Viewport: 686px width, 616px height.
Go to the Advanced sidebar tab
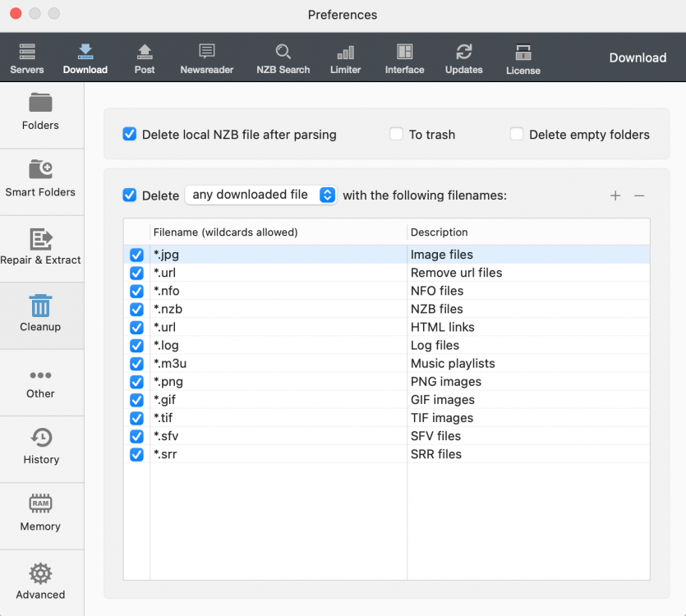[41, 582]
